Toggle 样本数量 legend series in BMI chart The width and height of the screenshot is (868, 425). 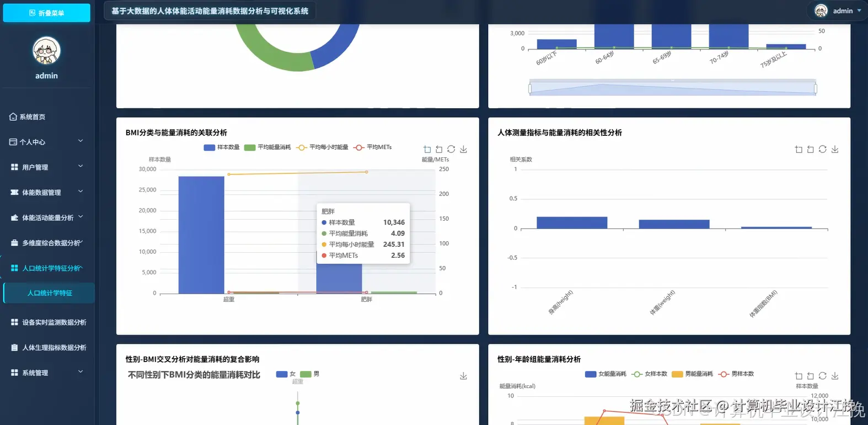pos(222,147)
